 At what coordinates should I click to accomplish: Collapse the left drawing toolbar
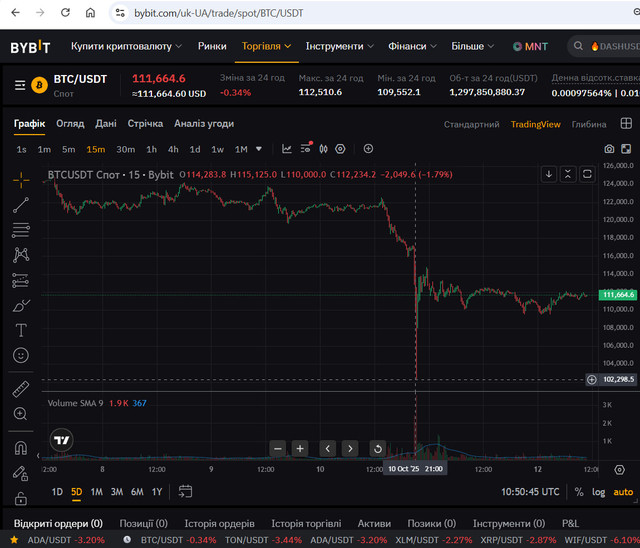(x=38, y=455)
